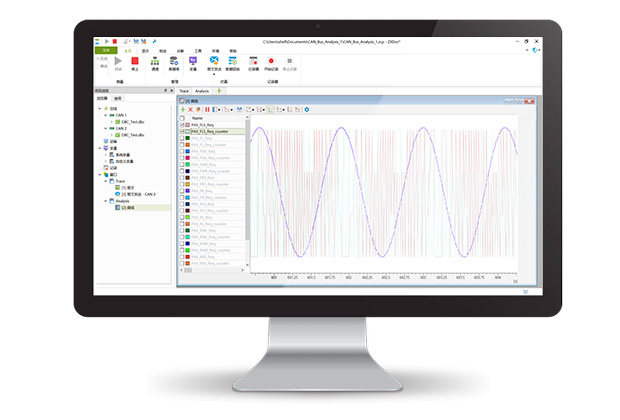Click the blue gear settings icon in graph toolbar
Screen dimensions: 620x420
click(306, 109)
